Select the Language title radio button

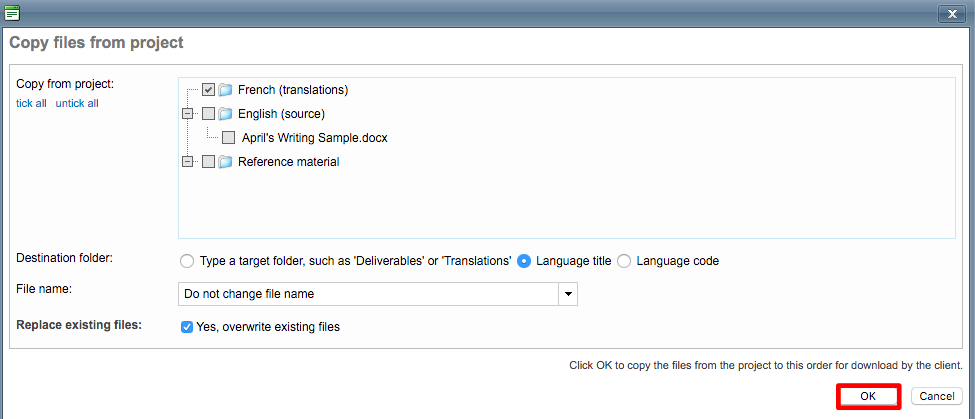click(x=525, y=261)
